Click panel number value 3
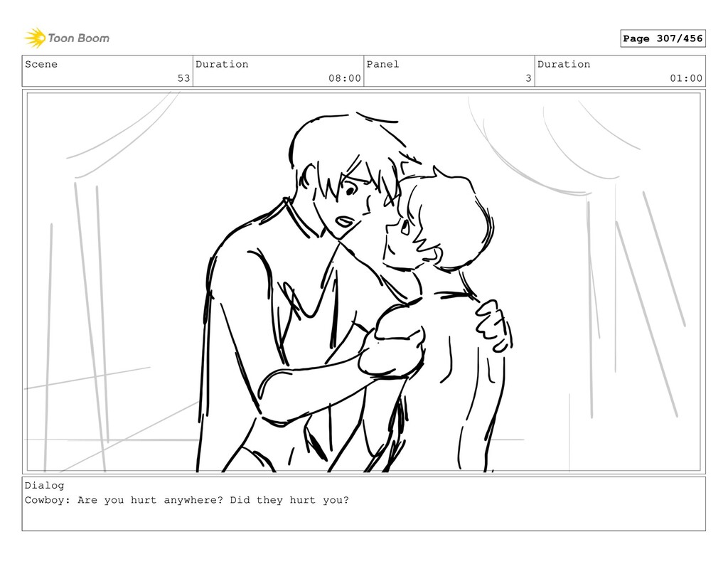Viewport: 728px width, 564px height. [528, 78]
